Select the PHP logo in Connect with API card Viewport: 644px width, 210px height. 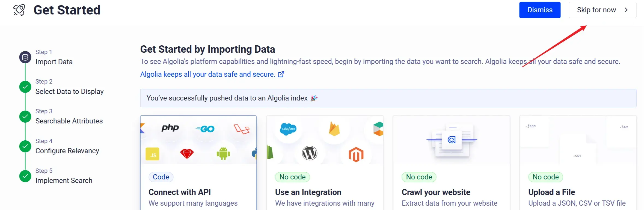pyautogui.click(x=170, y=128)
